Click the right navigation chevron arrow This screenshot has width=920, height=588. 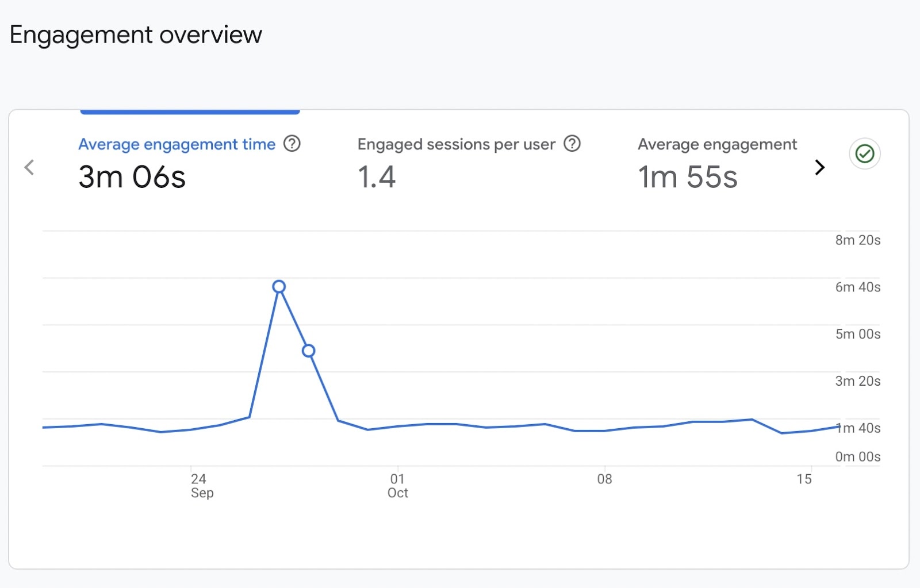point(821,167)
